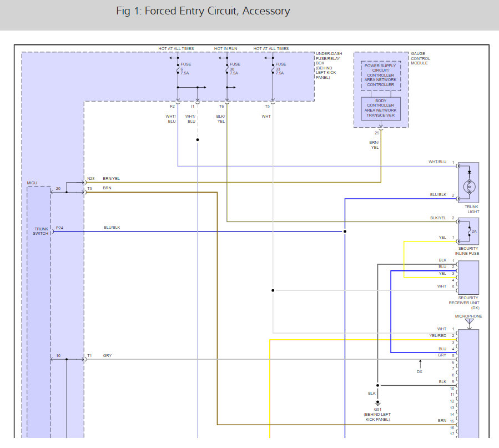Select the G51 ground symbol
This screenshot has width=499, height=448.
click(x=378, y=403)
